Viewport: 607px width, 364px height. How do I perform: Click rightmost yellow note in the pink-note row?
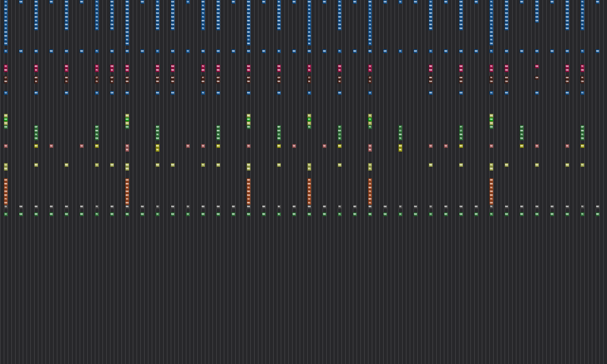[582, 146]
